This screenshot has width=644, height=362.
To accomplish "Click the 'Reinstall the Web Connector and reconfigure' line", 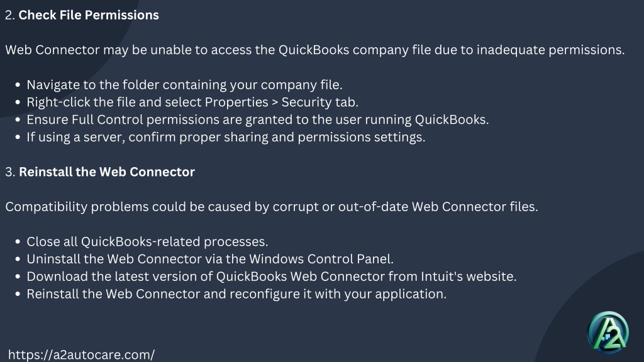I will (236, 294).
